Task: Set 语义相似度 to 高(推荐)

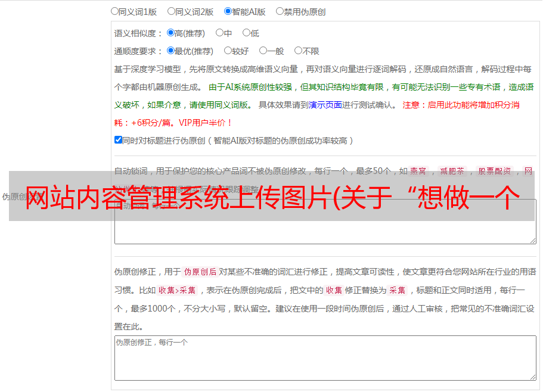Action: point(170,33)
